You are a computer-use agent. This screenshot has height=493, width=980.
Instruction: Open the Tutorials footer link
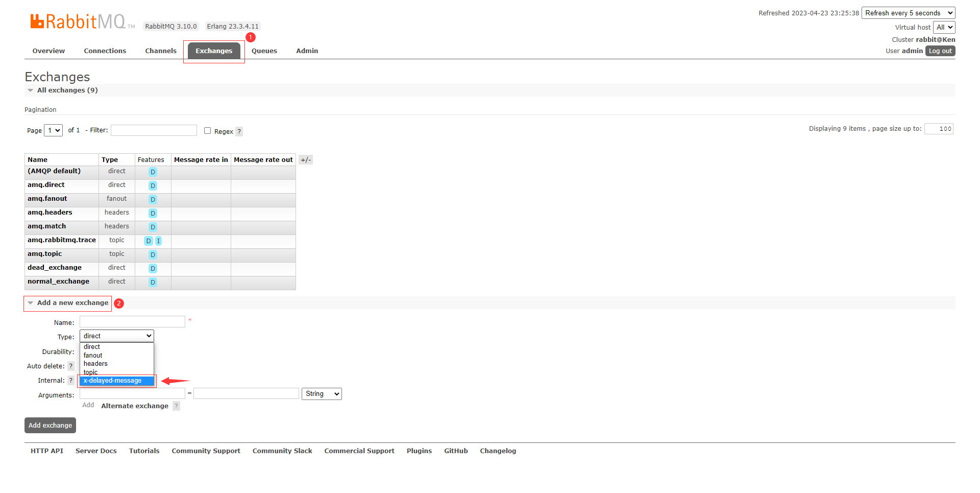[144, 451]
